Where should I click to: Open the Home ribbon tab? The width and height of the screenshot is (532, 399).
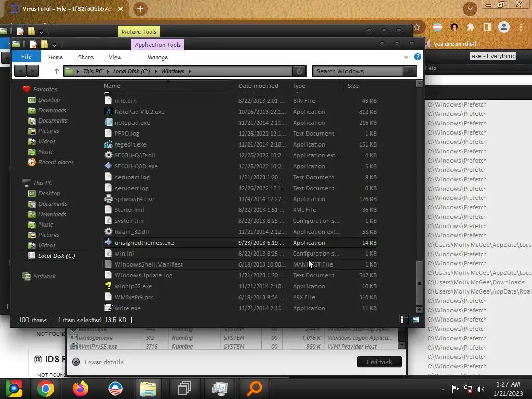coord(55,57)
